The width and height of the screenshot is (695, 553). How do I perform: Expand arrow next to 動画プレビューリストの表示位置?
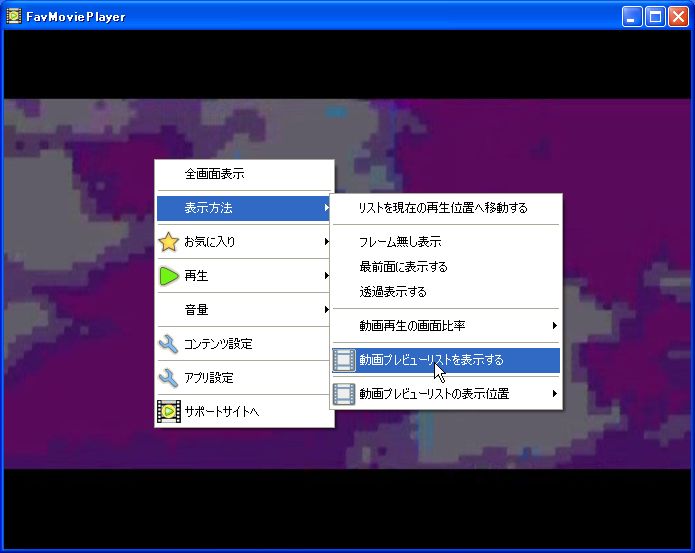pos(554,394)
